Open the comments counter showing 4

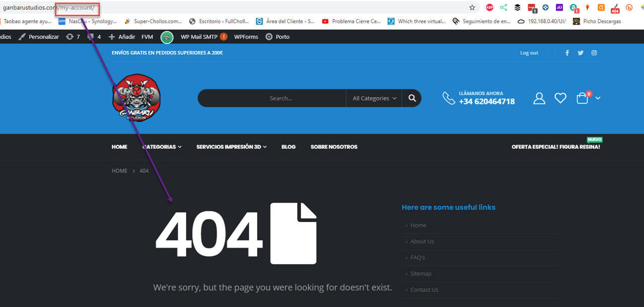click(94, 37)
